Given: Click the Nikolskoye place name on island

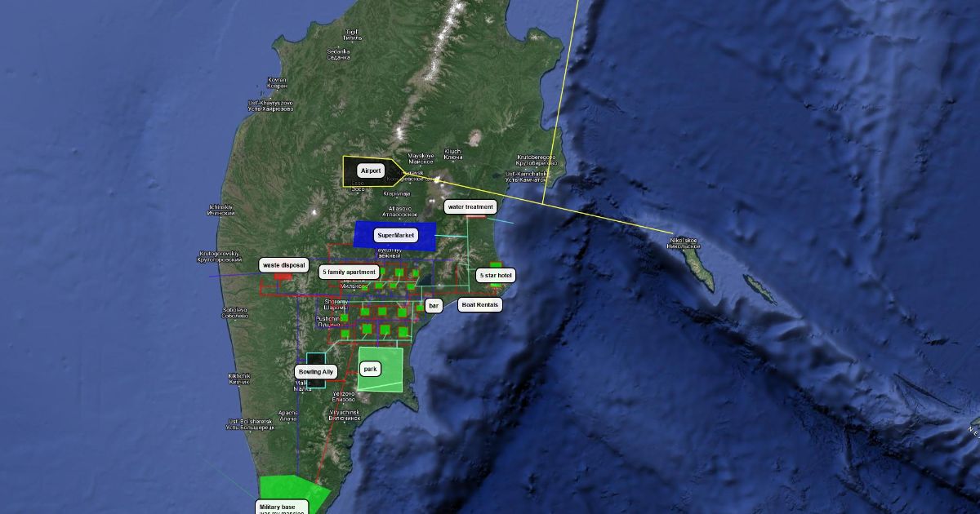Looking at the screenshot, I should click(684, 243).
